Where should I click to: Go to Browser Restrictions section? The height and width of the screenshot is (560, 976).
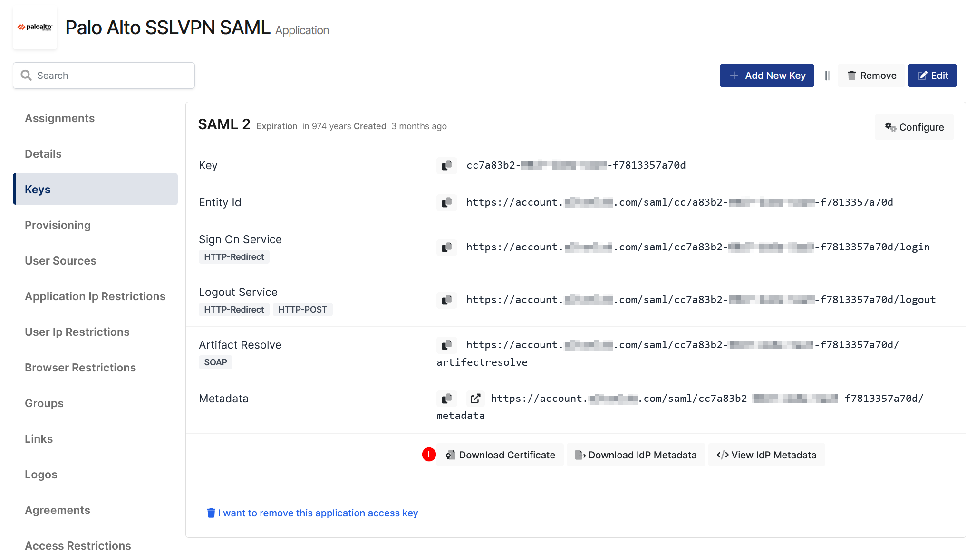pyautogui.click(x=80, y=368)
